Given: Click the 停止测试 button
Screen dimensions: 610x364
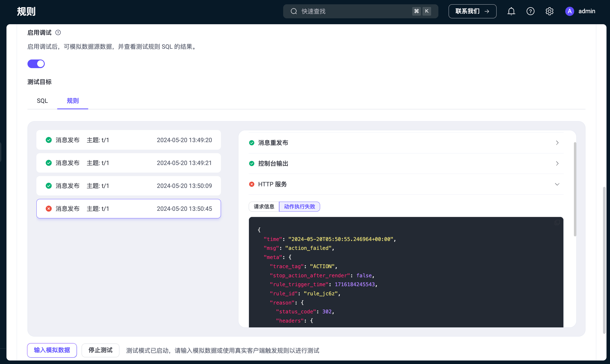Looking at the screenshot, I should click(x=100, y=350).
